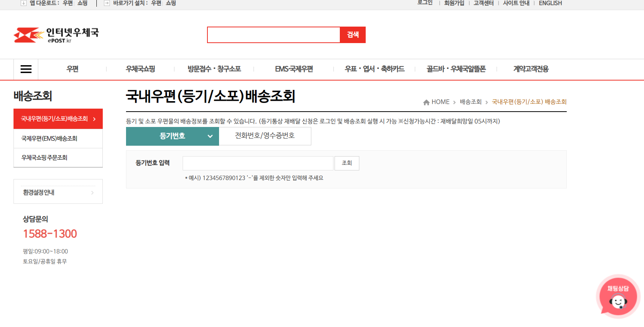Open the 골드바·우체국알뜰폰 menu
The width and height of the screenshot is (644, 327).
pyautogui.click(x=456, y=69)
